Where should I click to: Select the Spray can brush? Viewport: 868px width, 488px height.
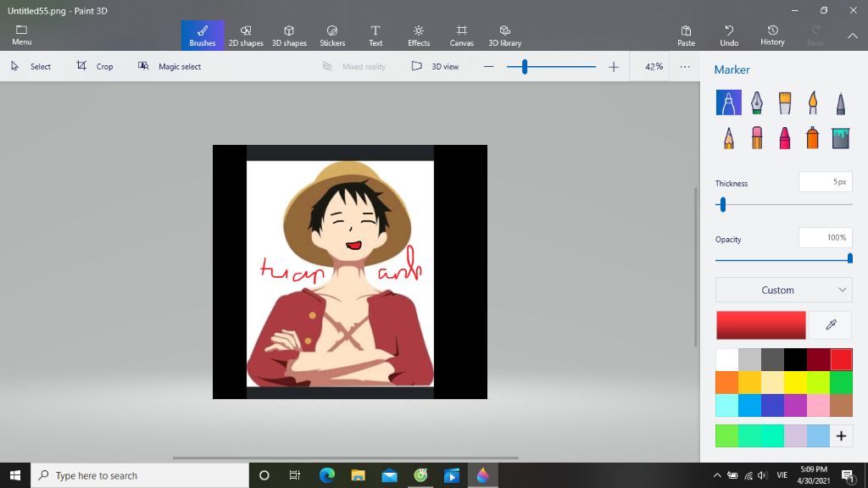click(x=813, y=138)
